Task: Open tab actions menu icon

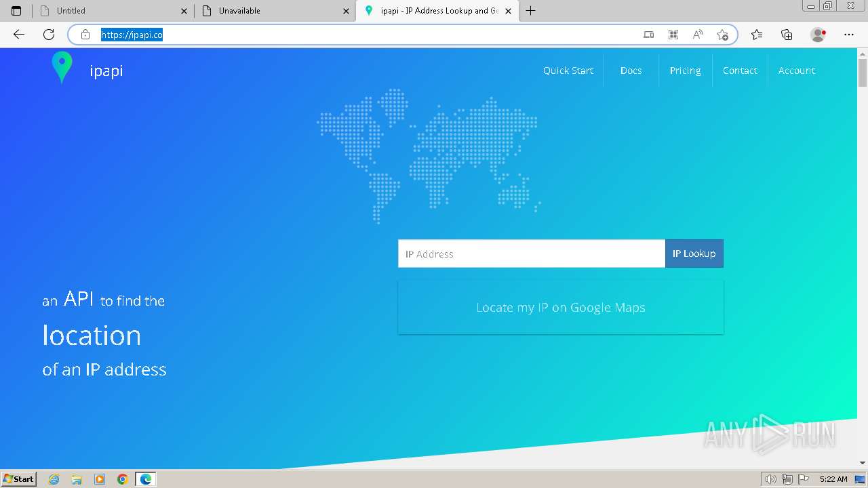Action: click(x=17, y=11)
